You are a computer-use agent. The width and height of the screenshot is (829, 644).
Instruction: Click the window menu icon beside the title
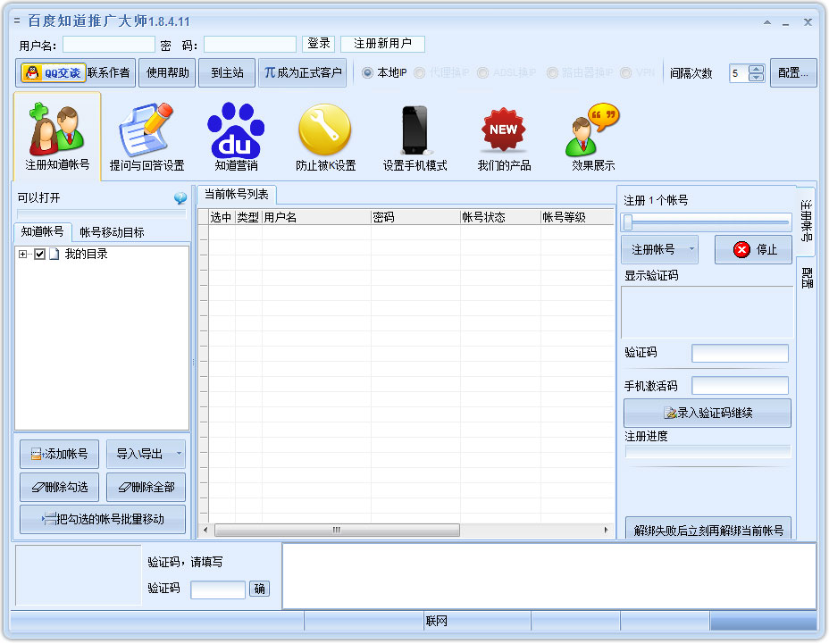[17, 21]
